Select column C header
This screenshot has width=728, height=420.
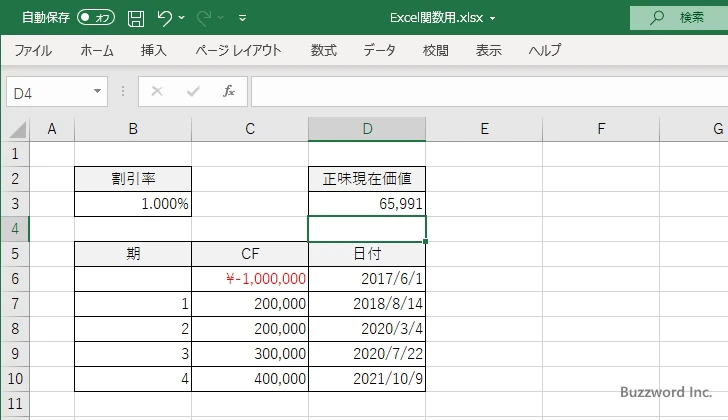point(250,129)
